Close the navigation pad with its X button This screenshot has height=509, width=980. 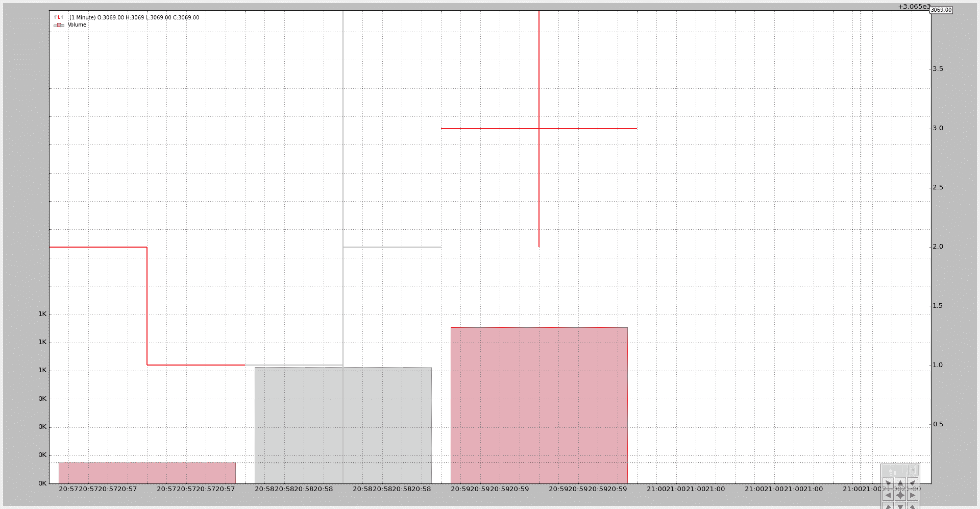[x=913, y=470]
